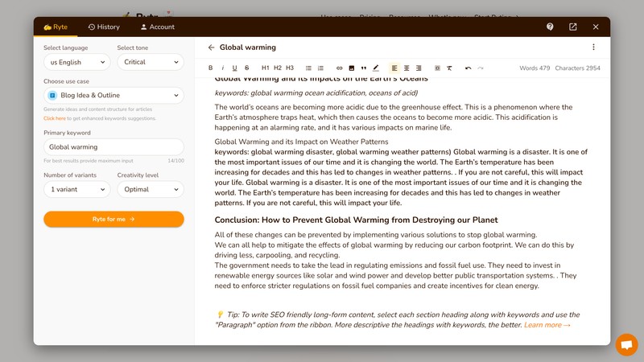Open the Account tab
644x362 pixels.
157,27
